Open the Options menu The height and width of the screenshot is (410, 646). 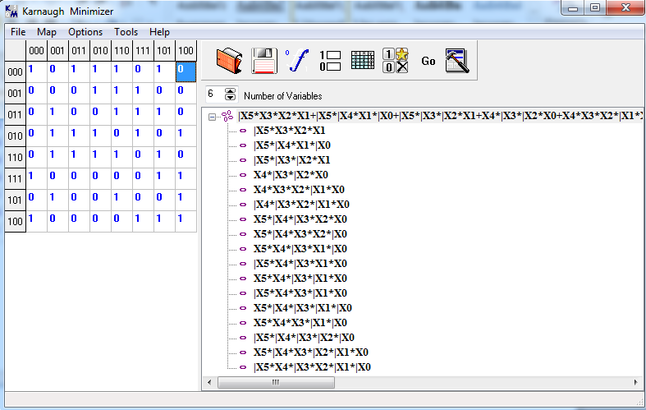click(85, 32)
